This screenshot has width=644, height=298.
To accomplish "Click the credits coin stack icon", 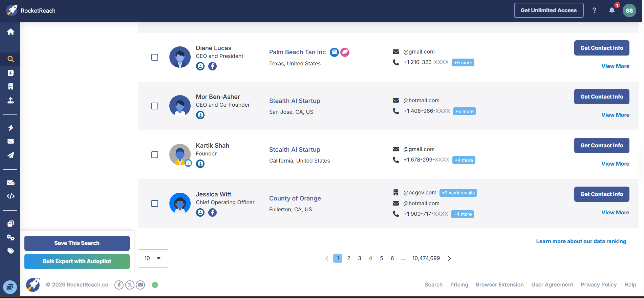I will tap(10, 288).
